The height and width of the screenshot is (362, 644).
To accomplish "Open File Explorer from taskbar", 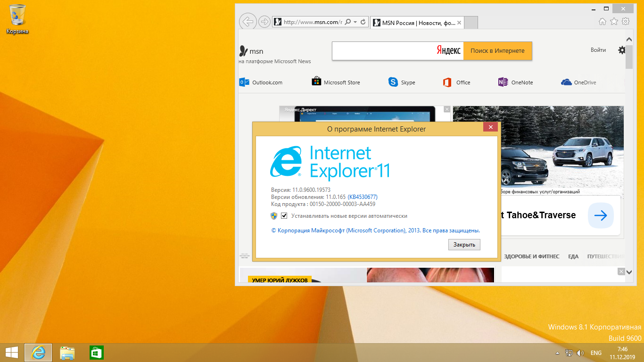I will [x=67, y=353].
